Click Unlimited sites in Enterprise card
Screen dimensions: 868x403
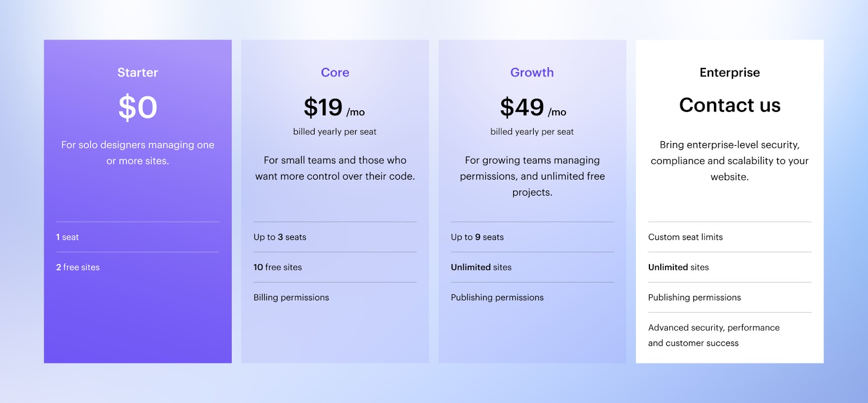[679, 267]
